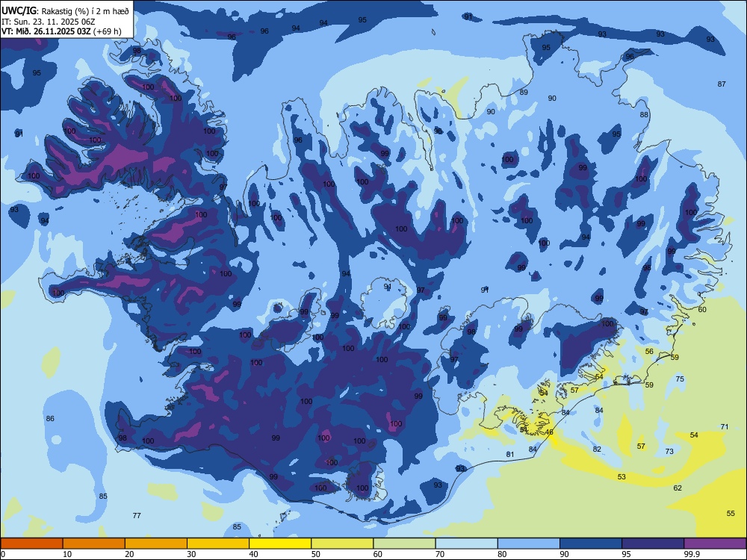Viewport: 747px width, 560px height.
Task: Click the legend tick label "80"
Action: pyautogui.click(x=502, y=554)
